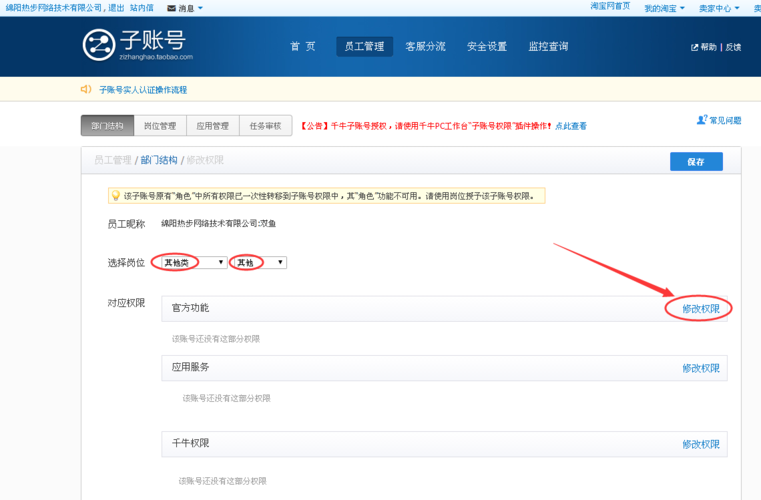Switch to the 岗位管理 tab
This screenshot has width=761, height=500.
point(160,126)
